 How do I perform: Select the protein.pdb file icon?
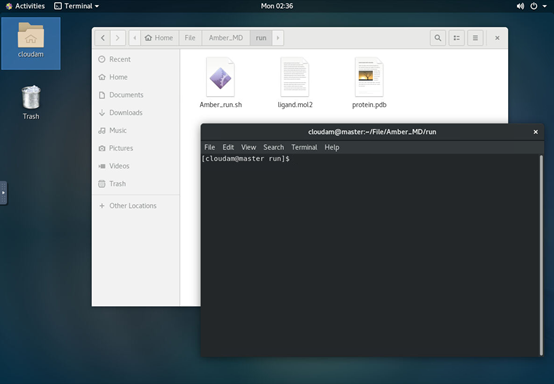(x=369, y=77)
